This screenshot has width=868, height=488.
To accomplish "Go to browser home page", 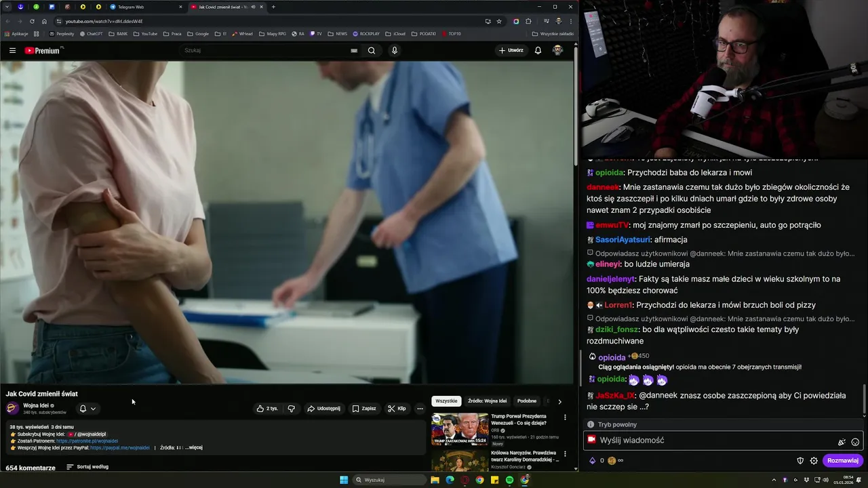I will [x=44, y=21].
